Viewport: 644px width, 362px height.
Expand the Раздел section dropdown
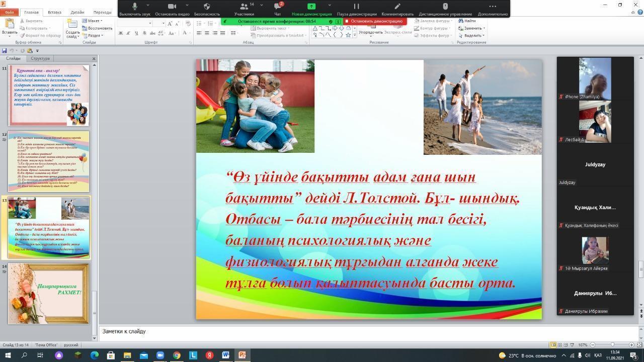tap(95, 36)
